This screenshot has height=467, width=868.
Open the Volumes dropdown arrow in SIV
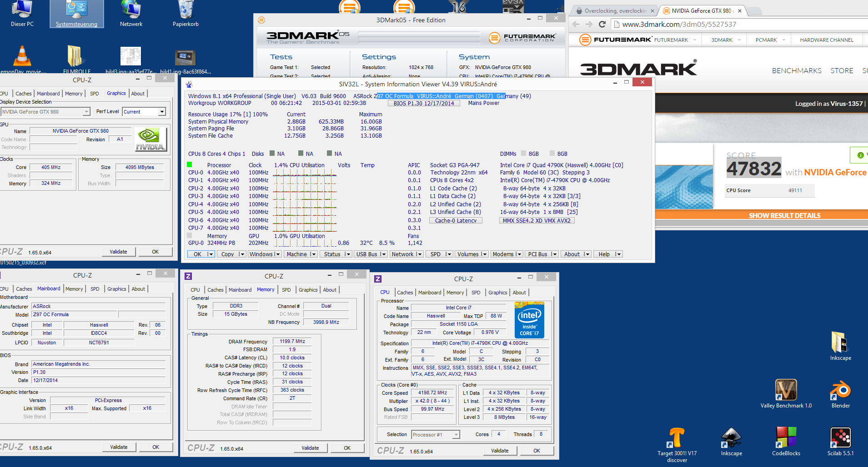coord(484,254)
